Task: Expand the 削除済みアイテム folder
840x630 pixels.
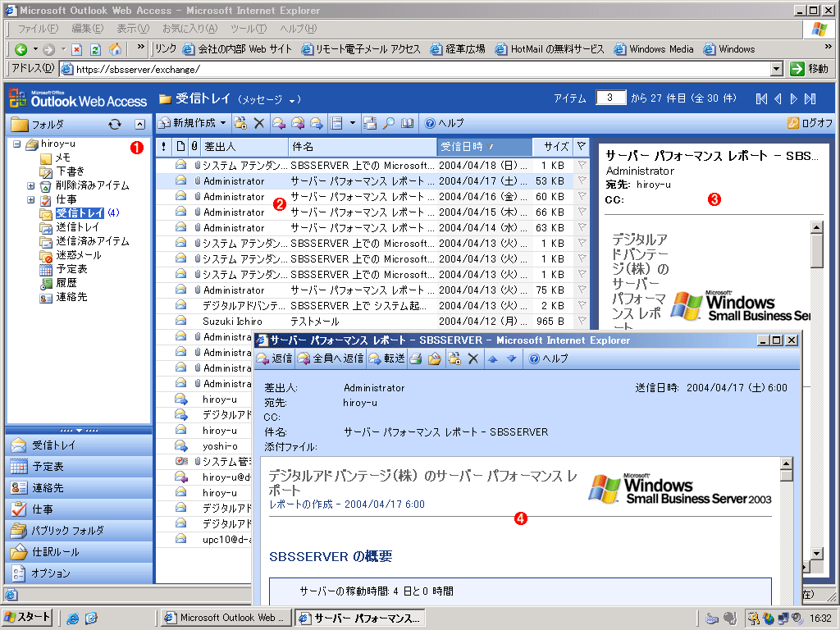Action: tap(30, 185)
